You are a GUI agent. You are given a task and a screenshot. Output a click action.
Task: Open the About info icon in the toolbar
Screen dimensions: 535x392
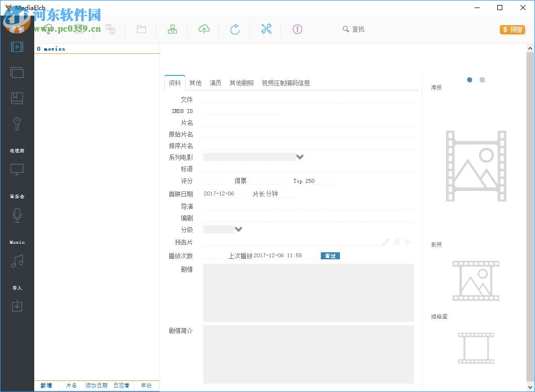click(297, 29)
